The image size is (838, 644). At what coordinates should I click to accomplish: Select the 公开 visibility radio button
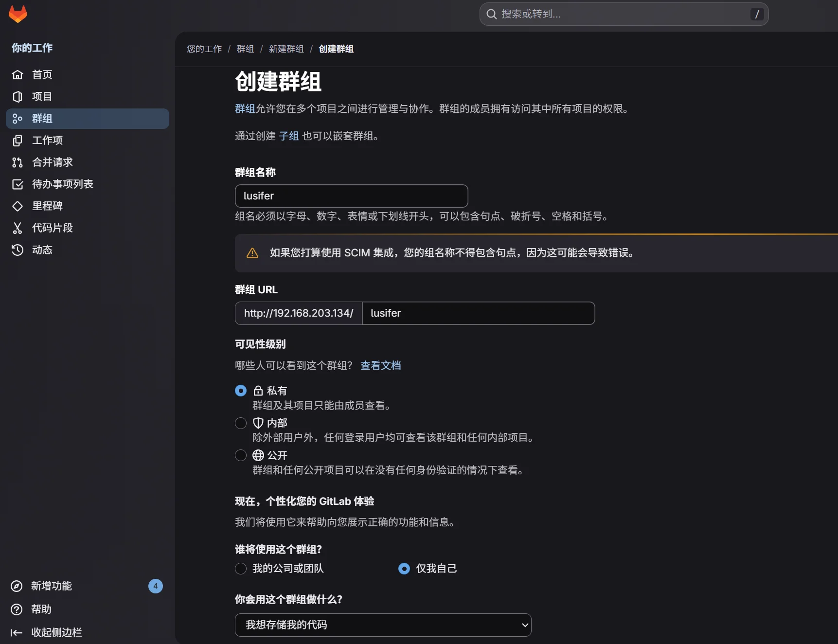pos(241,455)
